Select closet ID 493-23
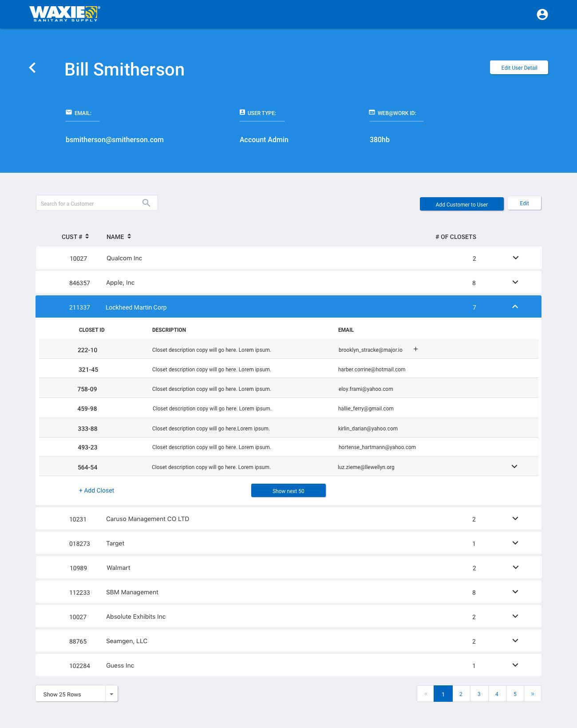The image size is (577, 728). [x=87, y=447]
